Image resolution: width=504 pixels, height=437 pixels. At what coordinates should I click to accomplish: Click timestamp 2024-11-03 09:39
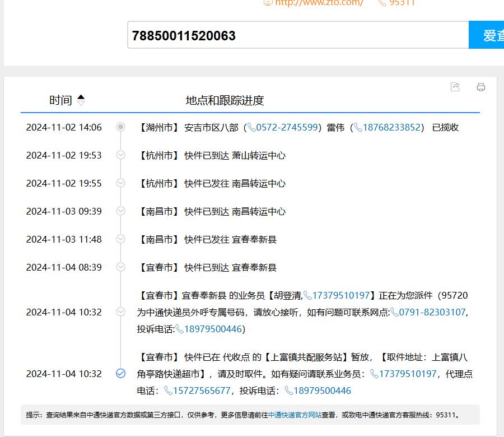pyautogui.click(x=64, y=211)
